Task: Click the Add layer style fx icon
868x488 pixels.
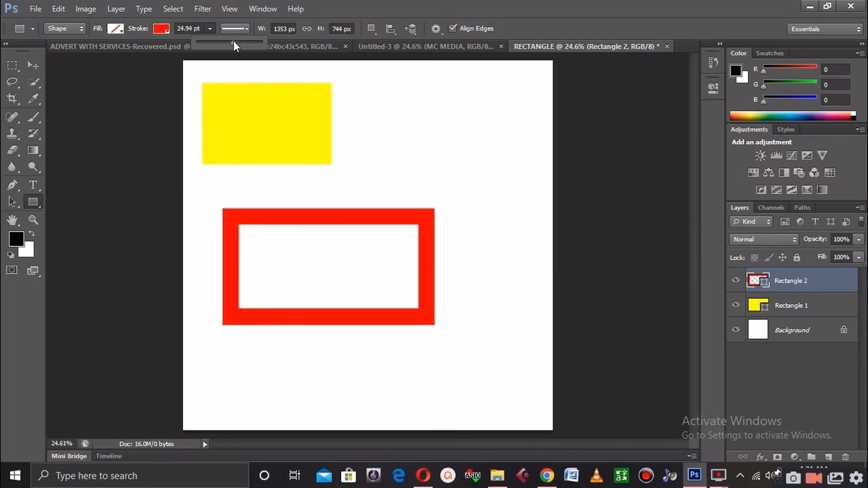Action: pyautogui.click(x=761, y=456)
